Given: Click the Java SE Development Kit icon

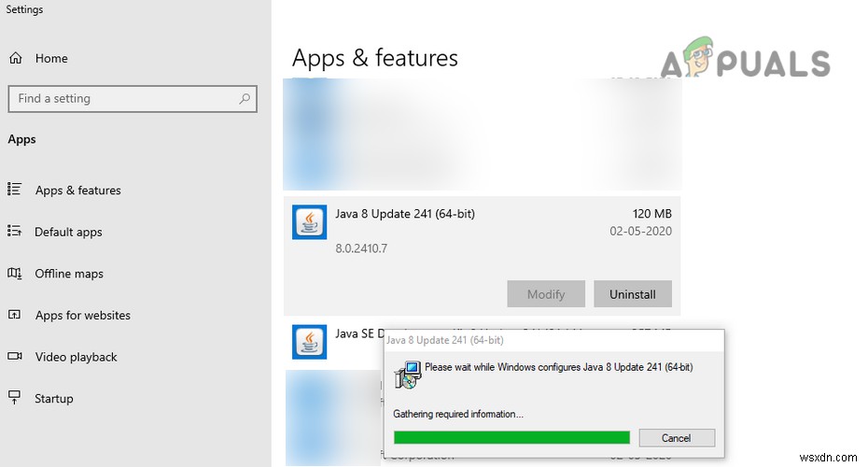Looking at the screenshot, I should [310, 342].
